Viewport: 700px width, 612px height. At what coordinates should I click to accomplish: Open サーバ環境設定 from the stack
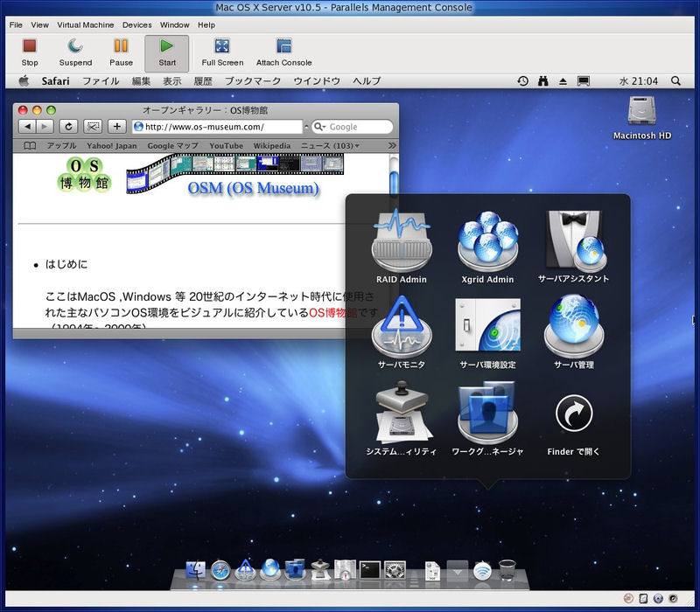click(x=487, y=332)
